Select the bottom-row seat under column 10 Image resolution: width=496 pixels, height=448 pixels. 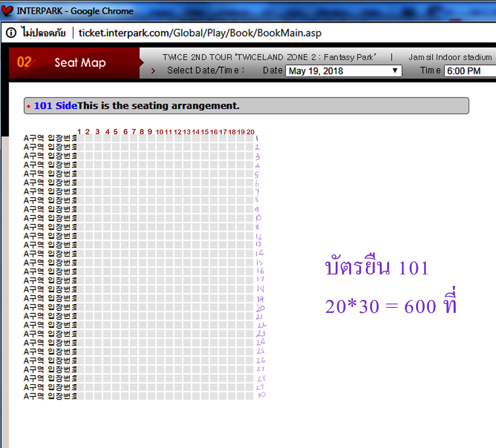[x=161, y=396]
